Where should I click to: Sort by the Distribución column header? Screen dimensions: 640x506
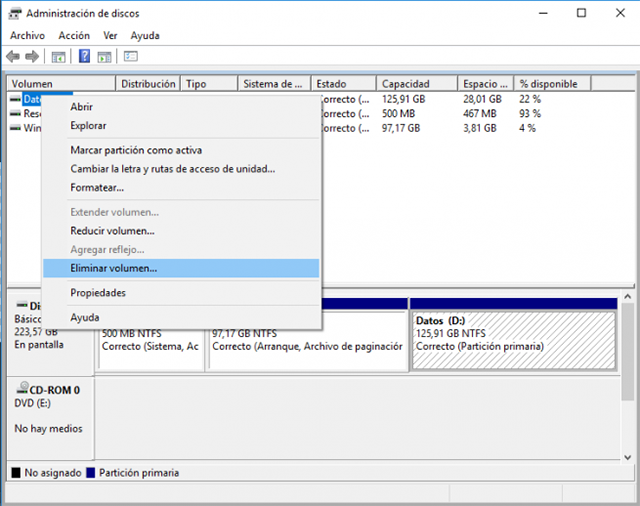[148, 84]
